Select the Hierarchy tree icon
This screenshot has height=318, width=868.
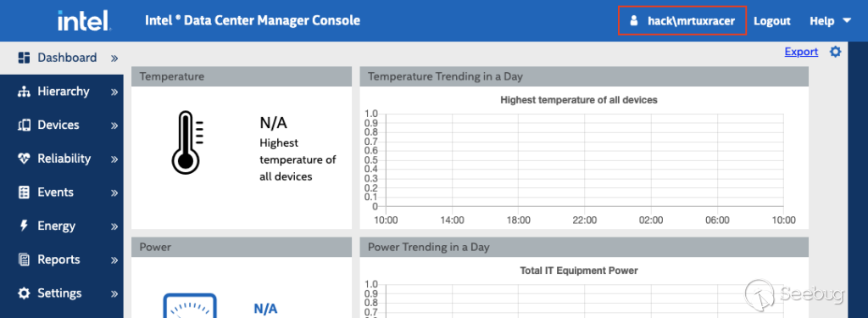click(x=24, y=92)
